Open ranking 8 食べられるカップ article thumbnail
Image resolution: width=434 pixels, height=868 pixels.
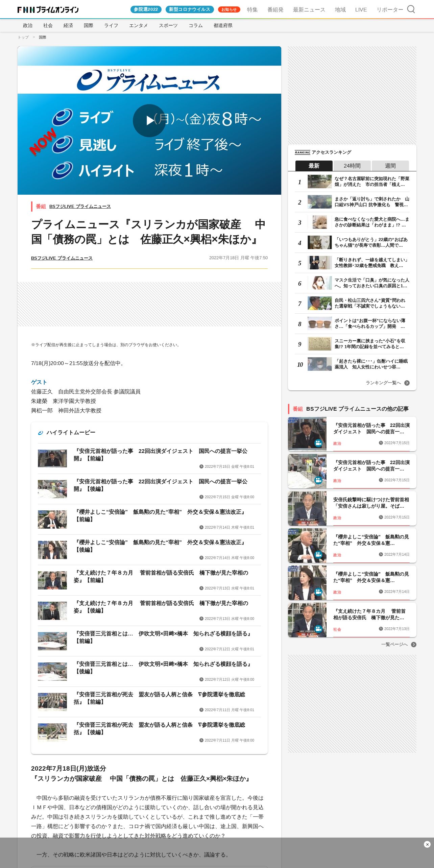(320, 323)
